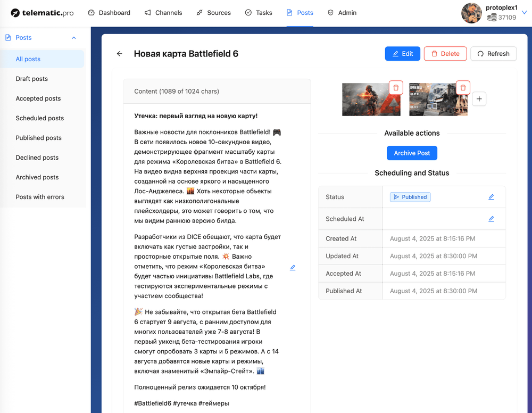Refresh the post details
The height and width of the screenshot is (413, 532).
click(x=493, y=54)
